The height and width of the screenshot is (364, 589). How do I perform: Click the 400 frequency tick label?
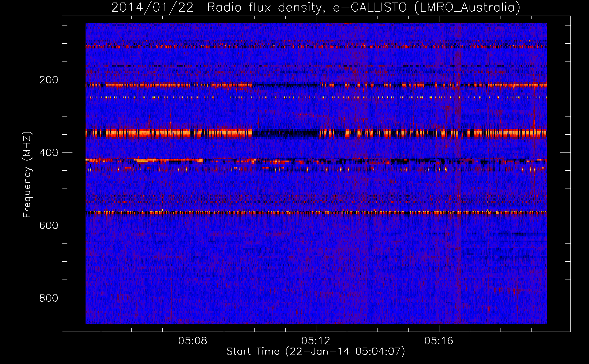[x=49, y=153]
